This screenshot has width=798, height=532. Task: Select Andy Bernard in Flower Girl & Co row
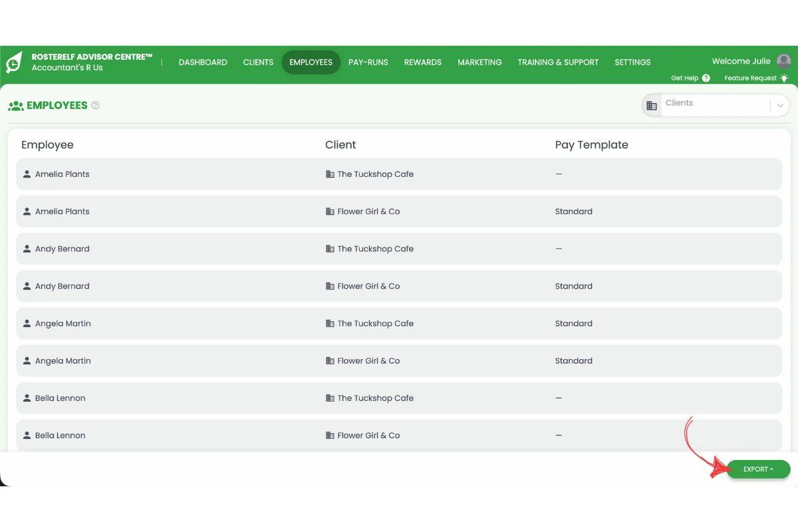point(62,286)
